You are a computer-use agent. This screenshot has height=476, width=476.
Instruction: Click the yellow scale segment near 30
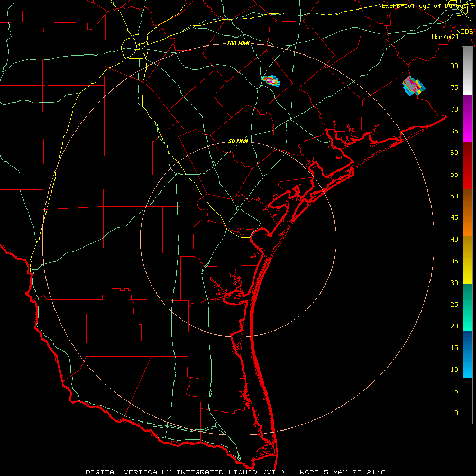tap(467, 272)
